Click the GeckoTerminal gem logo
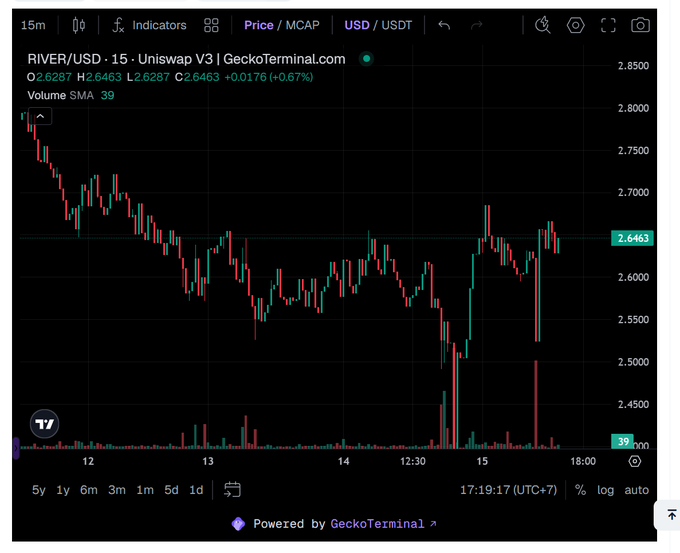Viewport: 680px width, 553px height. pyautogui.click(x=238, y=524)
